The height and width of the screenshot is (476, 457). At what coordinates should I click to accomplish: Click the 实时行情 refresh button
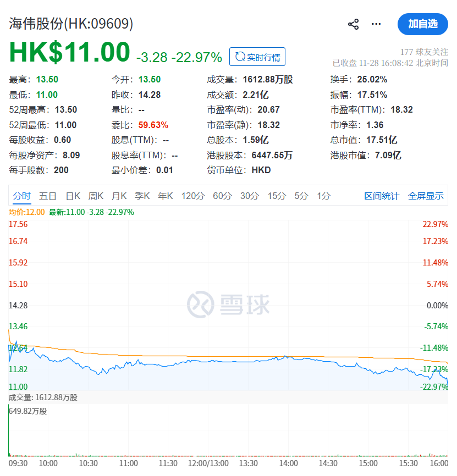tap(257, 57)
